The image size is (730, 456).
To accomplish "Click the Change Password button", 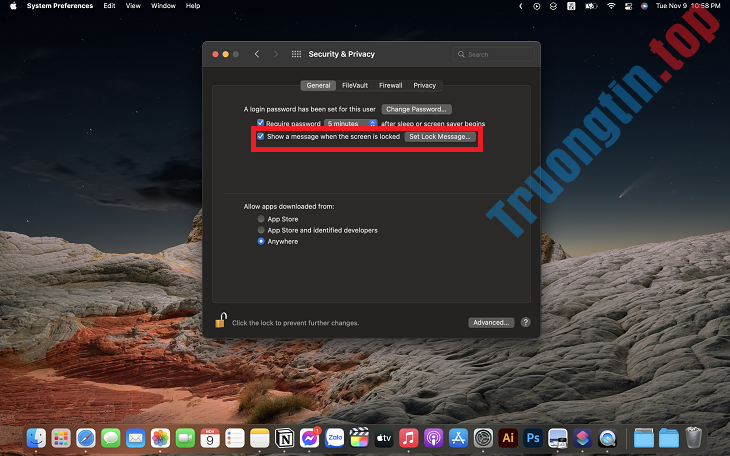I will coord(416,109).
